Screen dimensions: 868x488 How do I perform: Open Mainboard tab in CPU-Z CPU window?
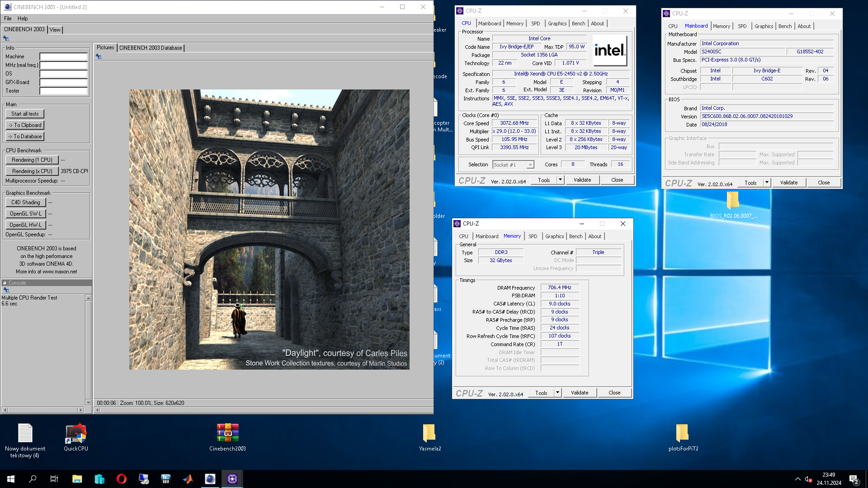[x=490, y=23]
